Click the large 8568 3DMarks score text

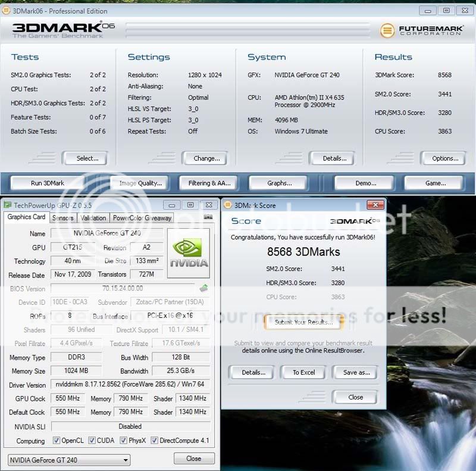coord(303,252)
